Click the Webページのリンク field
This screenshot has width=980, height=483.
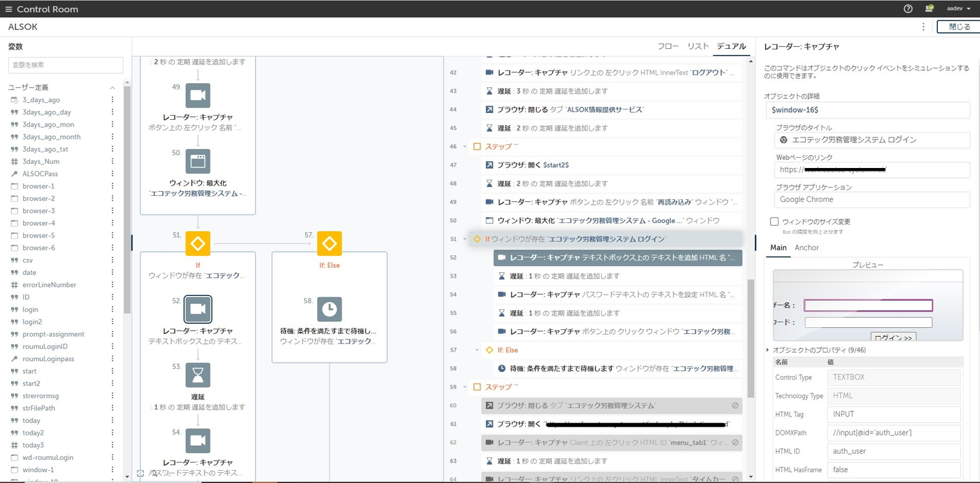(x=872, y=169)
